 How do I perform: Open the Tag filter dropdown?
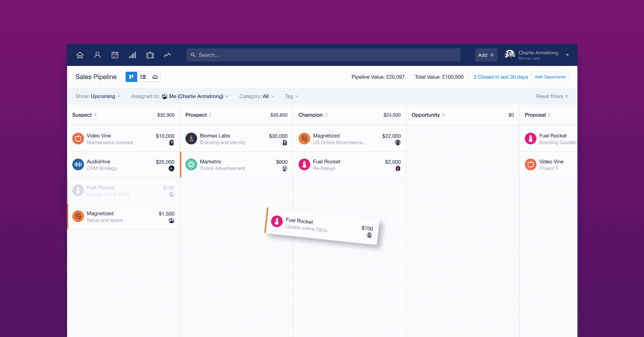coord(291,96)
